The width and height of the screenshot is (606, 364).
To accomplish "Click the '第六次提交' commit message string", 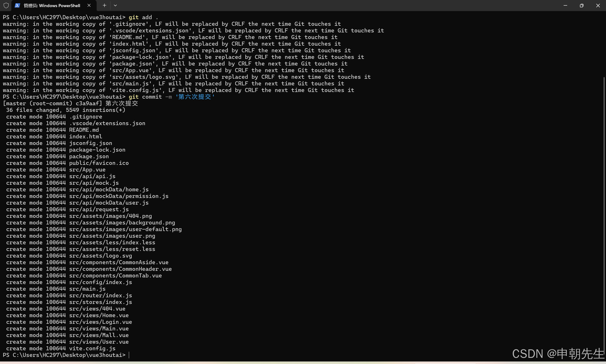I will (195, 97).
